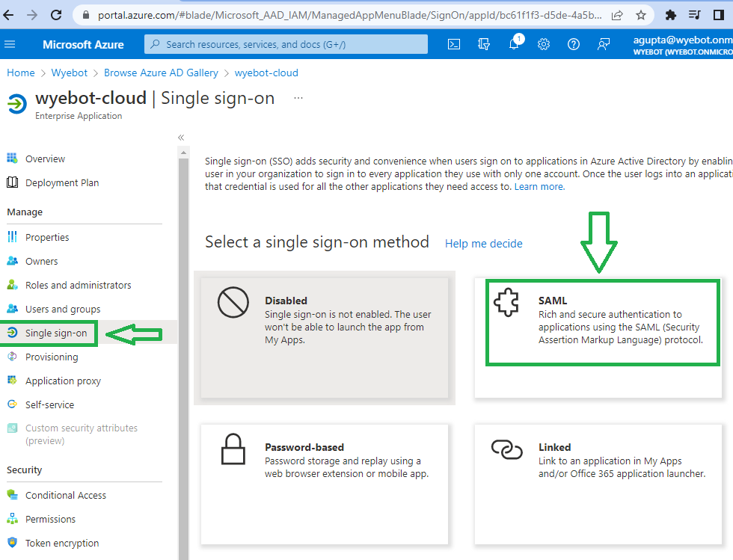Toggle the browser side panel icon

pos(719,16)
